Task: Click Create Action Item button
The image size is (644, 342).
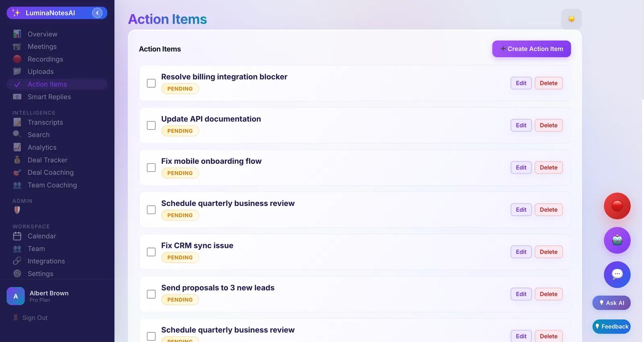Action: (531, 49)
